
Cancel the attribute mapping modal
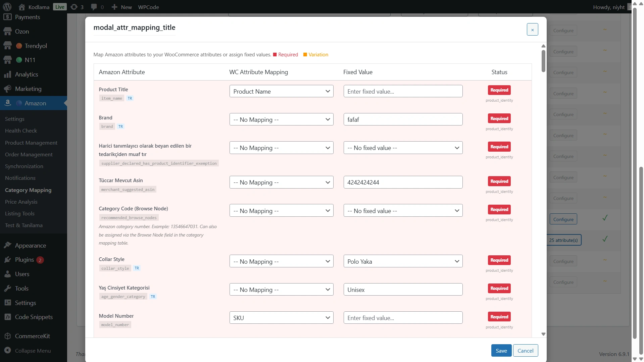pyautogui.click(x=525, y=351)
